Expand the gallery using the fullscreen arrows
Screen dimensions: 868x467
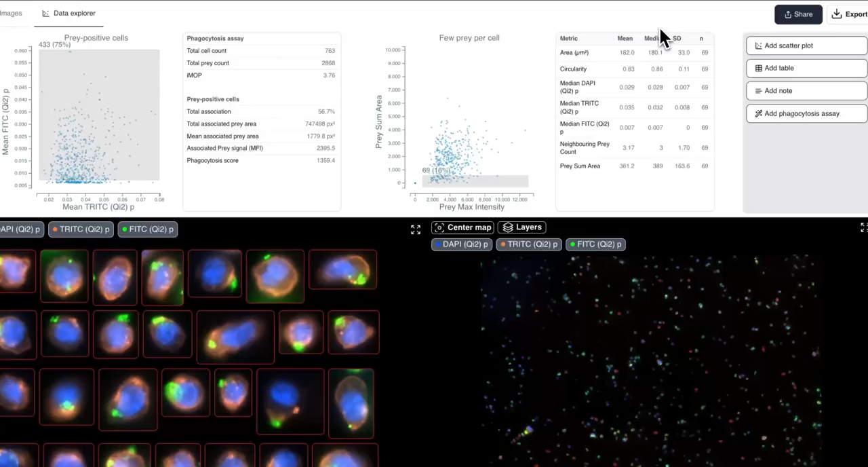tap(415, 229)
